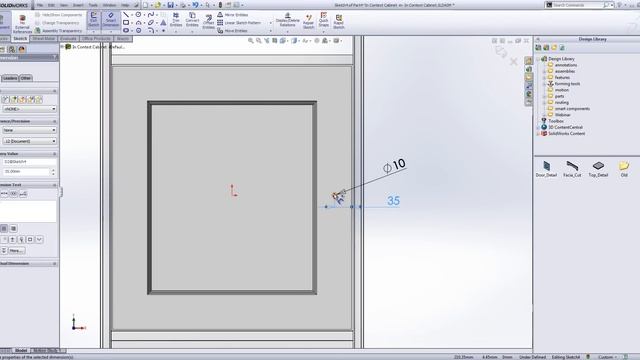Viewport: 640px width, 360px height.
Task: Click the Rapid Sketch tool
Action: click(x=338, y=21)
